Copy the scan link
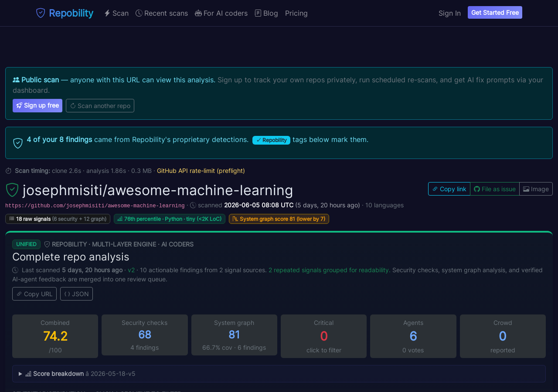Screen dimensions: 558x392 tap(449, 189)
